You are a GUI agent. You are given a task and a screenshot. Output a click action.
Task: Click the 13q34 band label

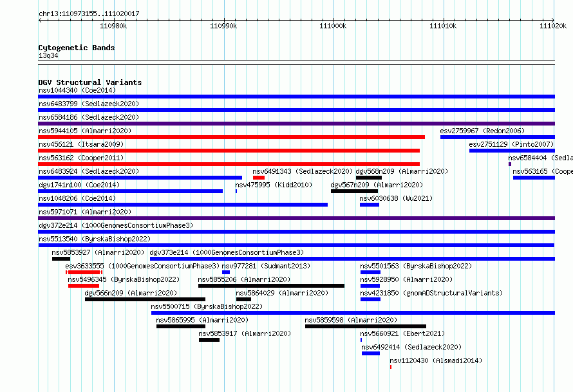pyautogui.click(x=48, y=55)
